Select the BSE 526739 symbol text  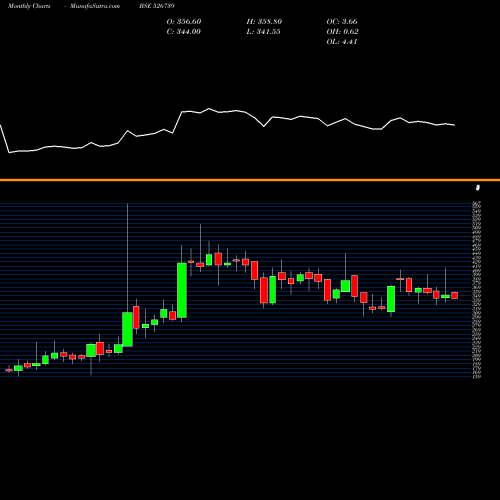157,6
